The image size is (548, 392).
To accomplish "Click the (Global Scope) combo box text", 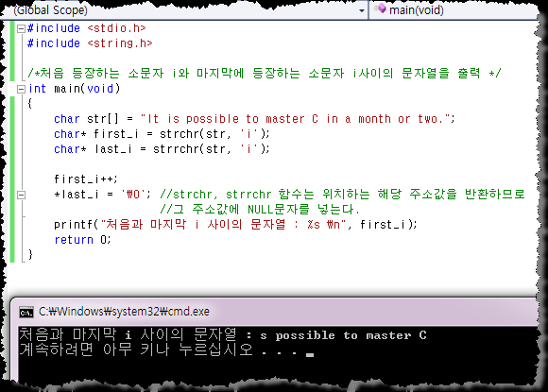I will [50, 10].
